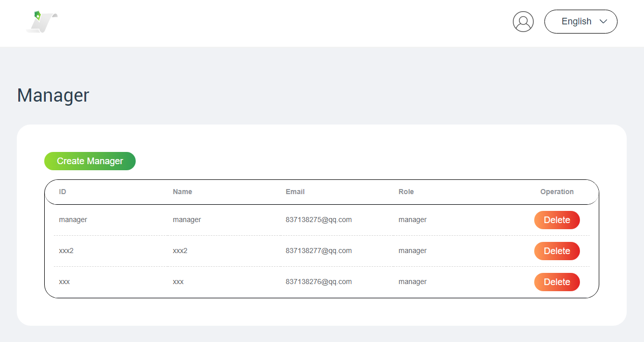Open the user profile avatar icon
Screen dimensions: 644x342
pos(523,22)
